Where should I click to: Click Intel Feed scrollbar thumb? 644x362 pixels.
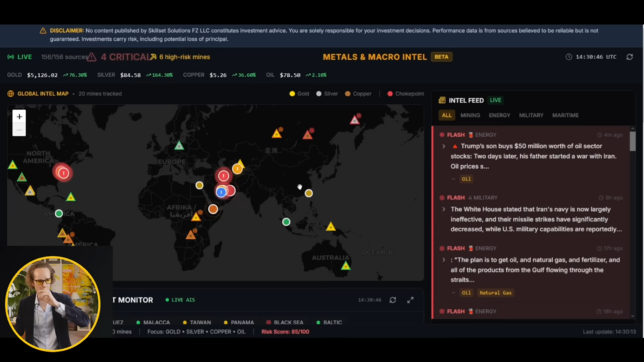point(633,141)
